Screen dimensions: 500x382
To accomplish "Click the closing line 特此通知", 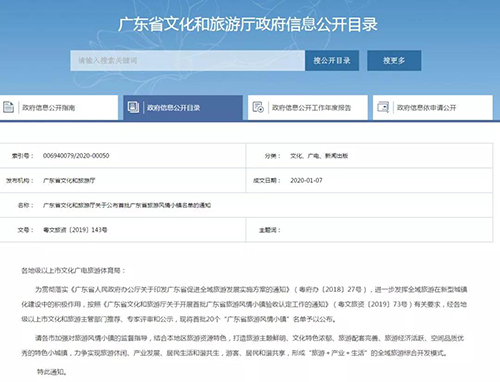I will [52, 372].
